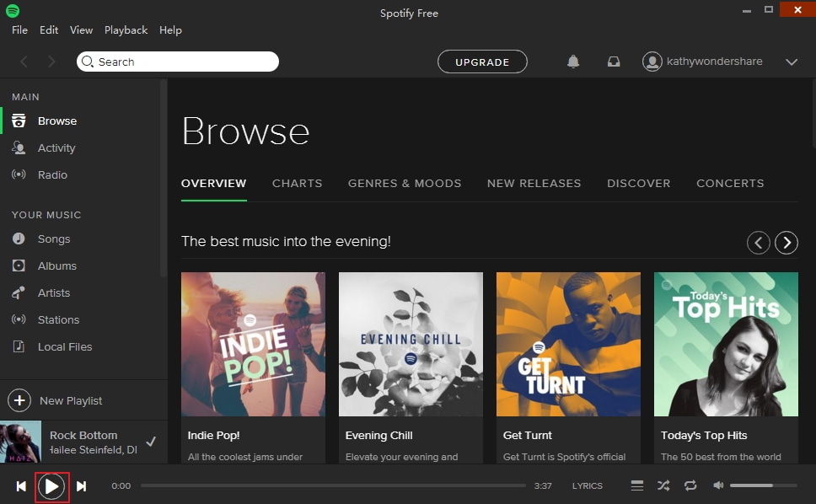This screenshot has height=504, width=816.
Task: Open the File menu
Action: [x=19, y=30]
